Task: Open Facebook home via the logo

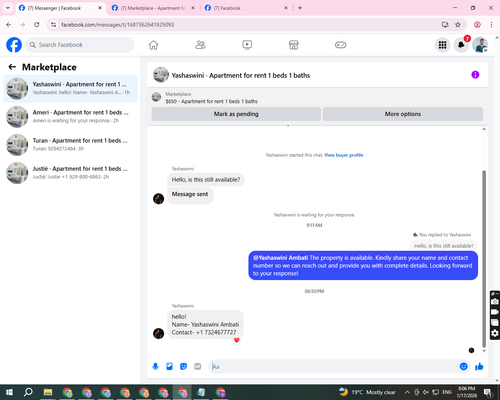Action: (x=14, y=45)
